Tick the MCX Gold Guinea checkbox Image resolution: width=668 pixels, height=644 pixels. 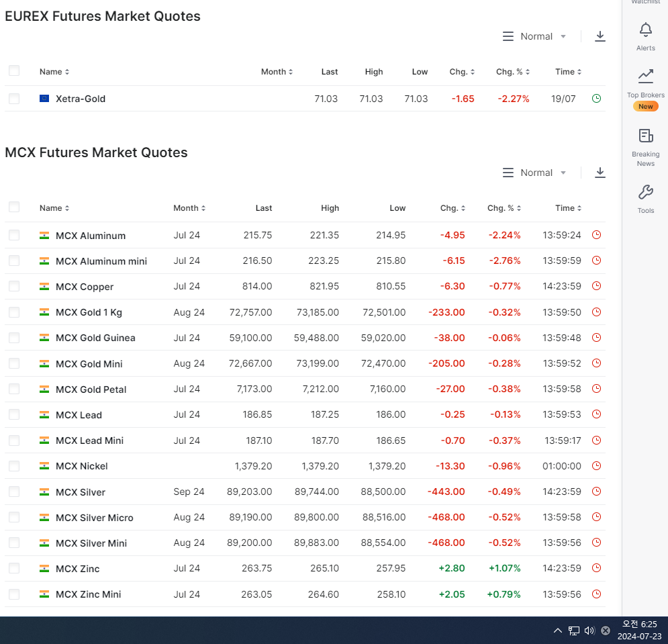click(14, 338)
